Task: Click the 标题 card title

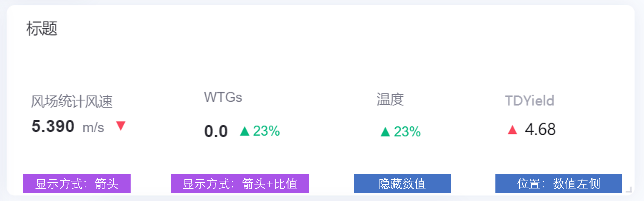Action: (x=42, y=28)
